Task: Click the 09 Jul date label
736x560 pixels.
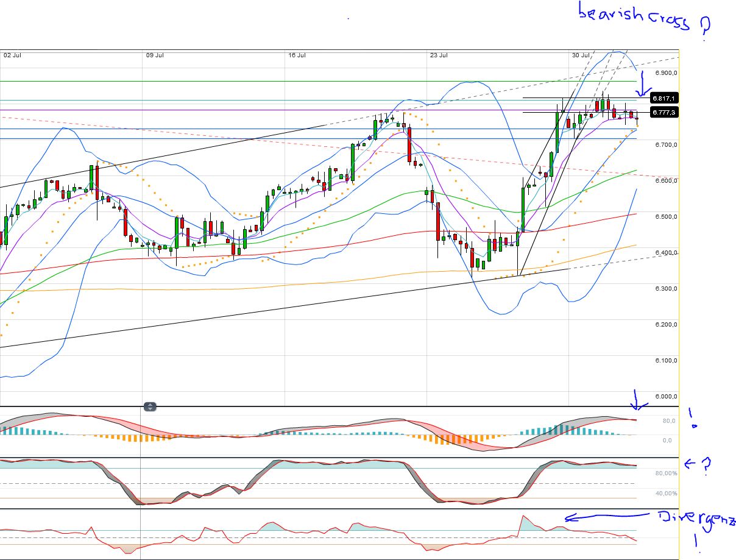Action: tap(155, 55)
